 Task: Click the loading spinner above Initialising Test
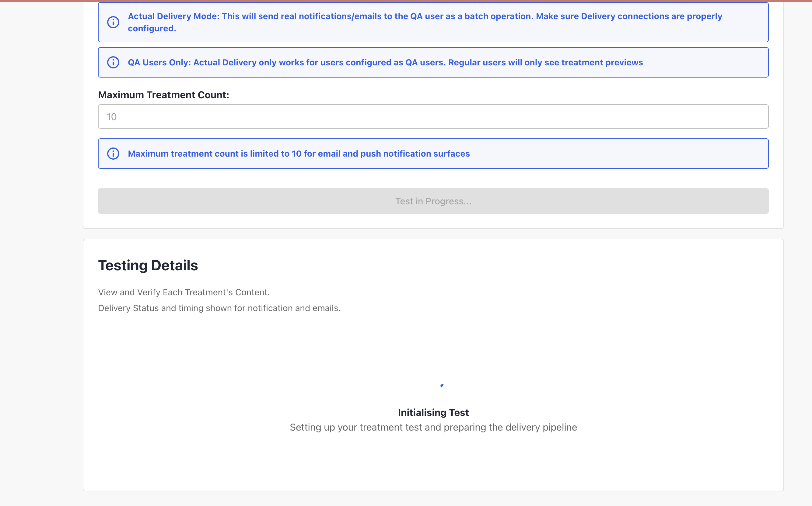442,386
